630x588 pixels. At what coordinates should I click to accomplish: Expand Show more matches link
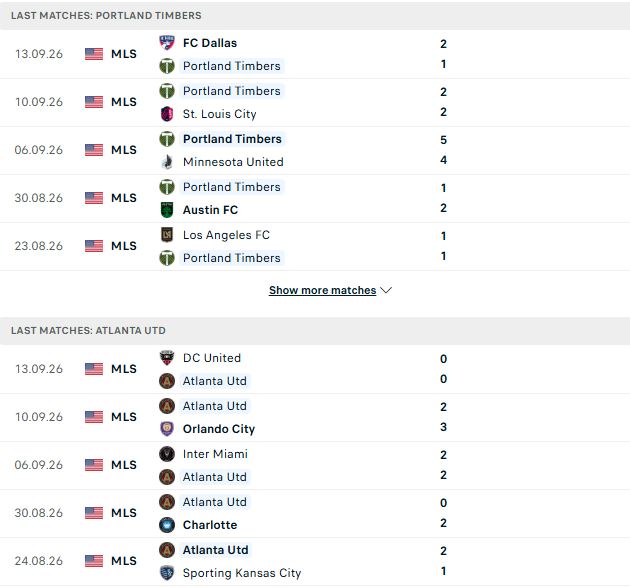[x=323, y=290]
